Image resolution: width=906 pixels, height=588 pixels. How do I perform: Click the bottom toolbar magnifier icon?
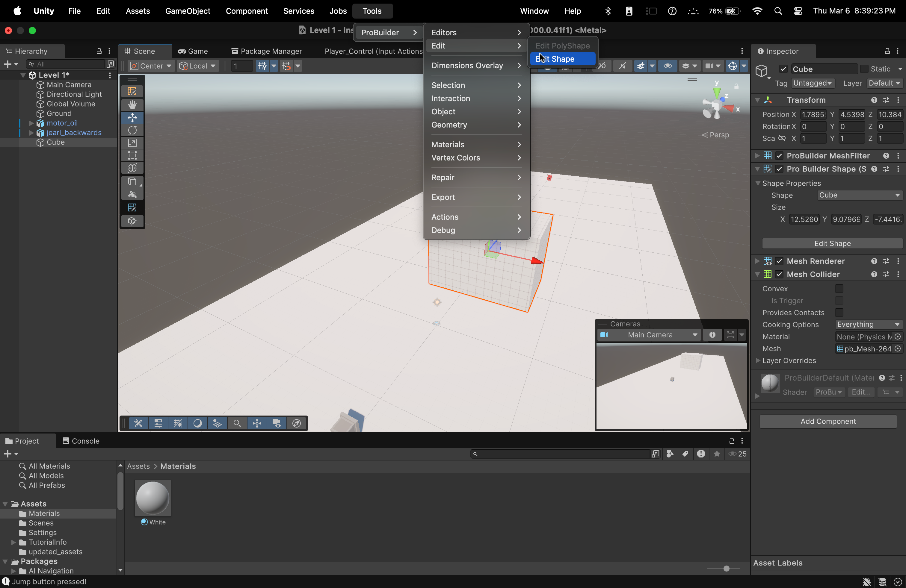tap(237, 423)
